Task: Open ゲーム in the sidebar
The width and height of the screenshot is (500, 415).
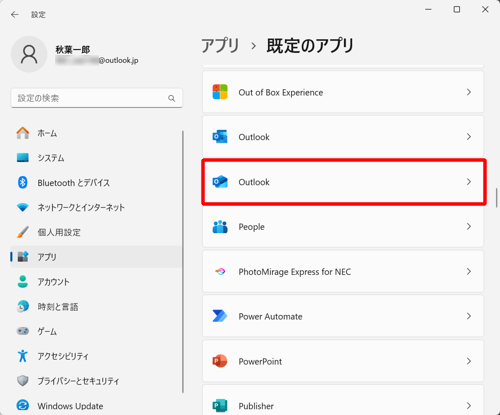Action: click(x=96, y=331)
